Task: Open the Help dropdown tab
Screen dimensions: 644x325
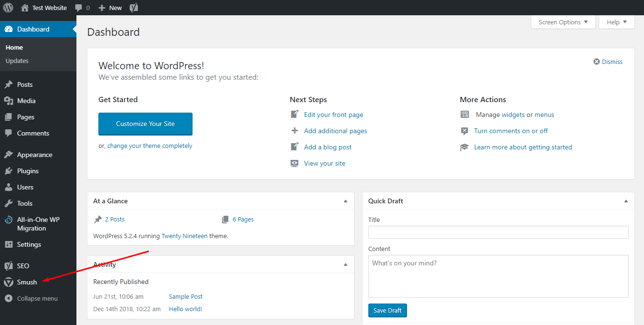Action: click(x=617, y=22)
